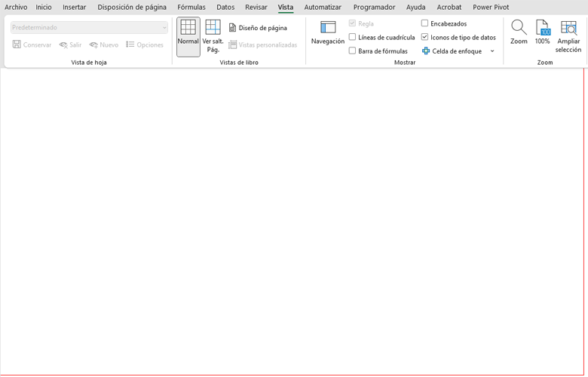
Task: Toggle Celda de enfoque
Action: pyautogui.click(x=452, y=51)
